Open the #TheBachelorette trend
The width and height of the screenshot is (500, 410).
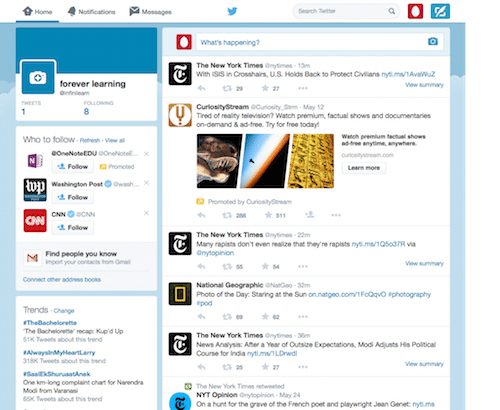click(x=50, y=323)
